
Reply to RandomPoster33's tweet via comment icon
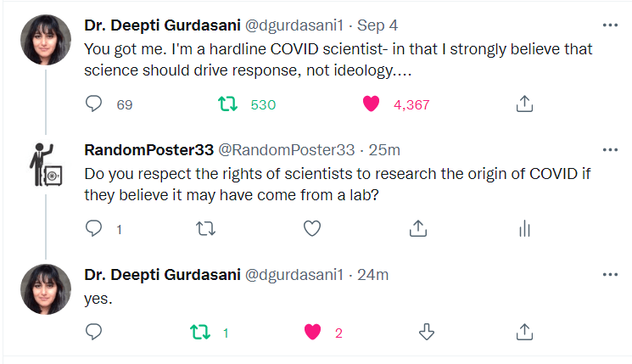coord(95,228)
